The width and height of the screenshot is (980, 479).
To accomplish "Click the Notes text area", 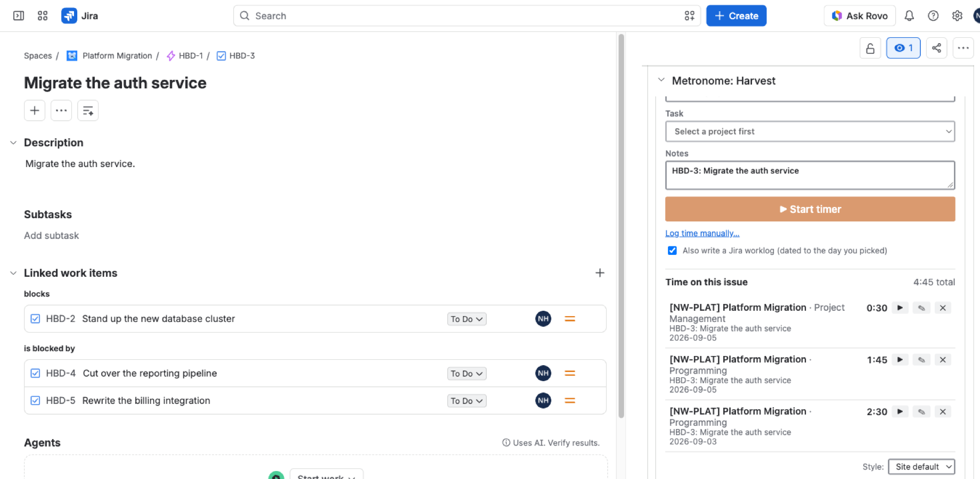I will (x=810, y=175).
